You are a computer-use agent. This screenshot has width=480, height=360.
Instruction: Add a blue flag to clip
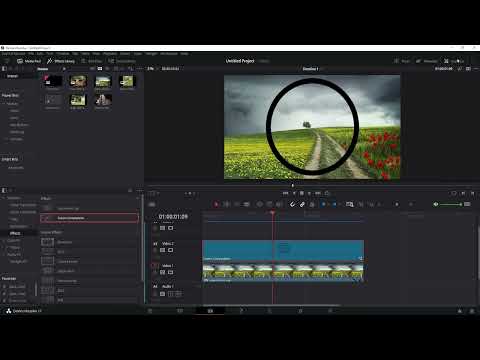tap(323, 204)
